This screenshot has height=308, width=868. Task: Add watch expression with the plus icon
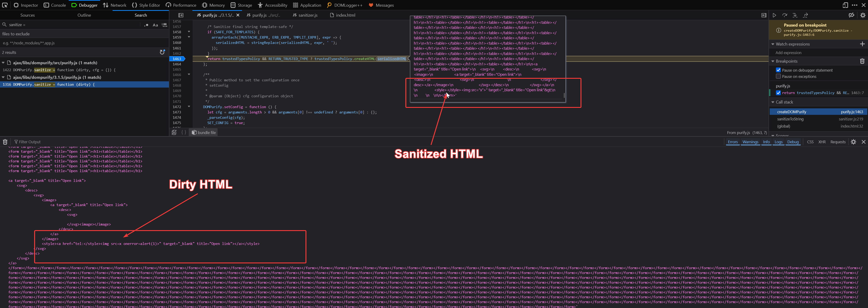click(862, 44)
